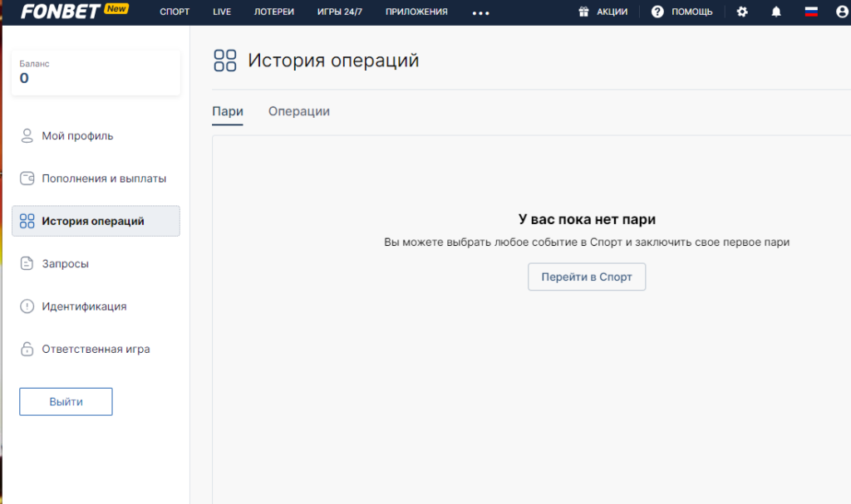This screenshot has width=851, height=504.
Task: Click the grid icon beside История операций sidebar
Action: [x=27, y=221]
